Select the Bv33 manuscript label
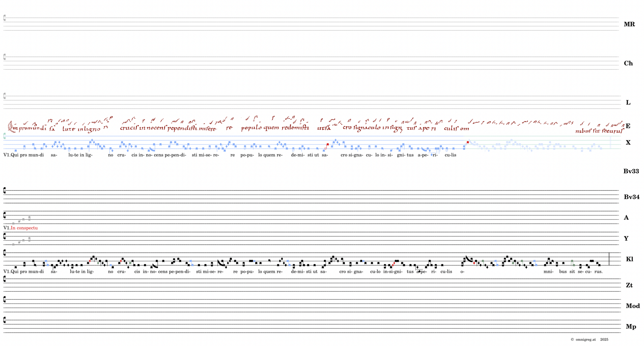This screenshot has height=346, width=644. (631, 171)
